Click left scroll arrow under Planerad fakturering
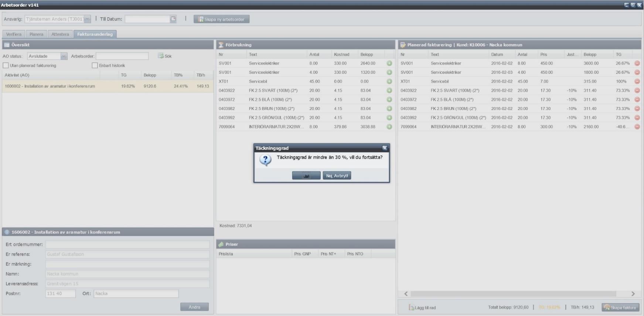This screenshot has height=316, width=644. [406, 294]
